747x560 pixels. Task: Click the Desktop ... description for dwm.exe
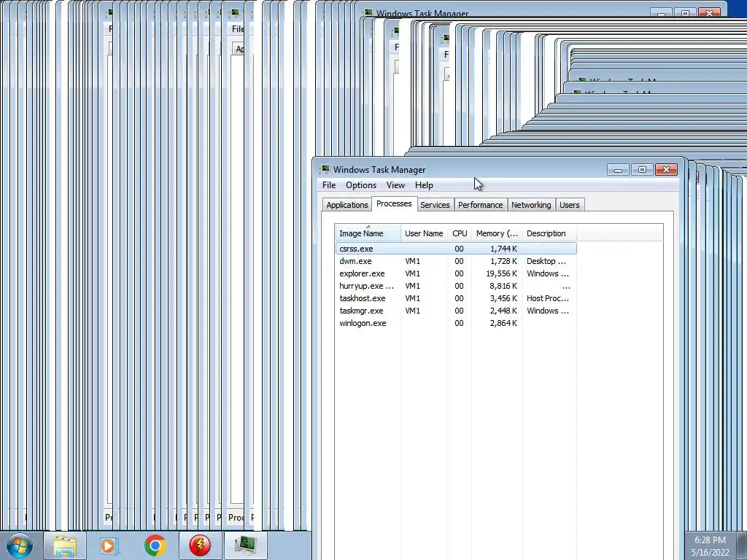tap(546, 261)
